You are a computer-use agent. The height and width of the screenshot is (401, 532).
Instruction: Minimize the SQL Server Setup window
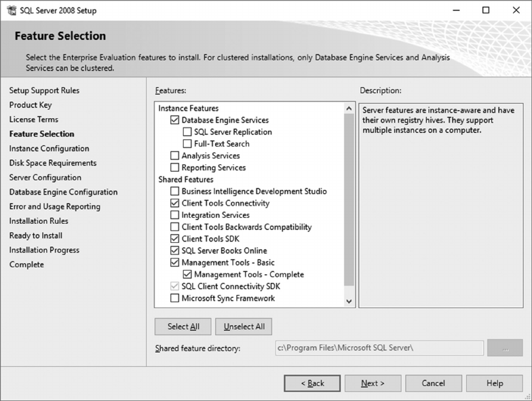tap(456, 11)
